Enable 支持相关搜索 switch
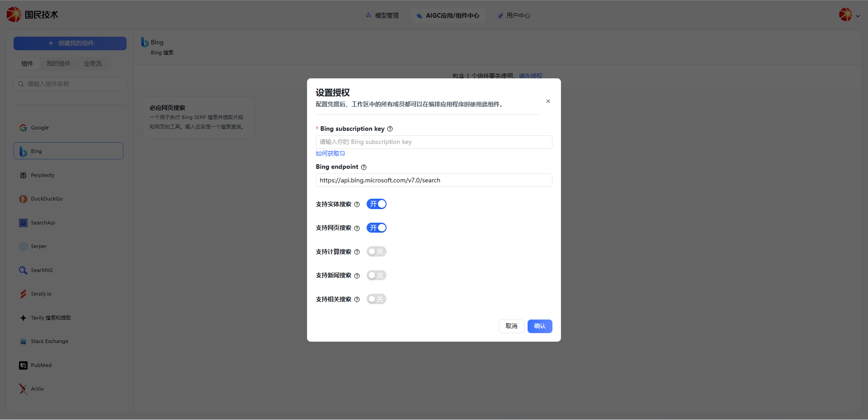This screenshot has width=868, height=420. [376, 299]
